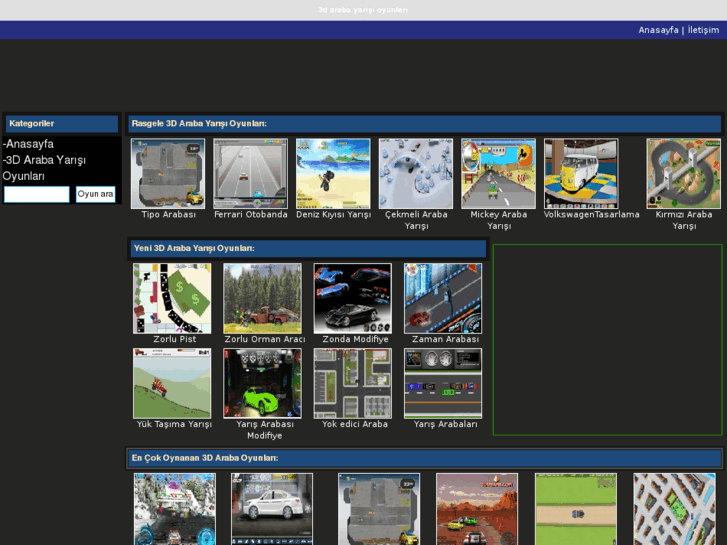The width and height of the screenshot is (727, 545).
Task: Open Yarış Arabaları game thumbnail
Action: [443, 383]
